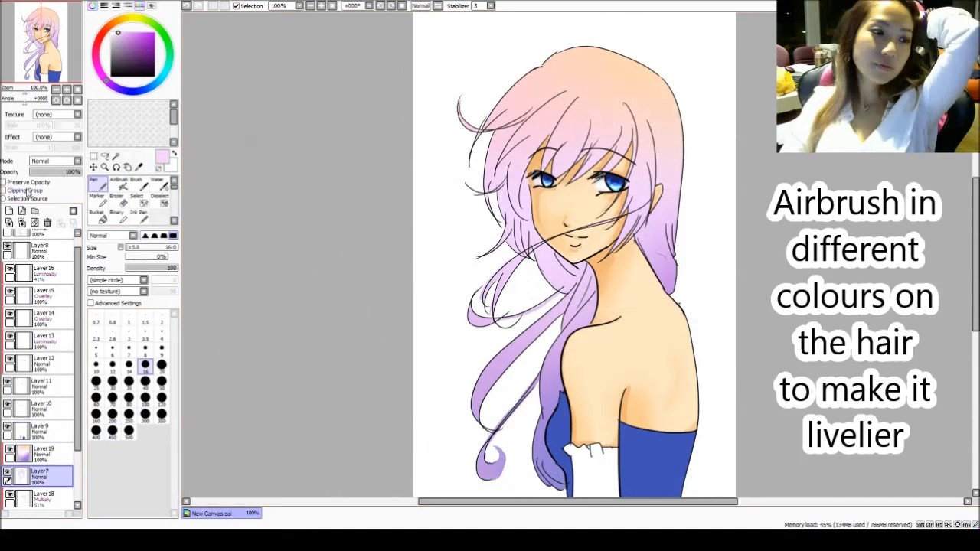The image size is (980, 551).
Task: Choose the magic wand tool
Action: [x=116, y=156]
